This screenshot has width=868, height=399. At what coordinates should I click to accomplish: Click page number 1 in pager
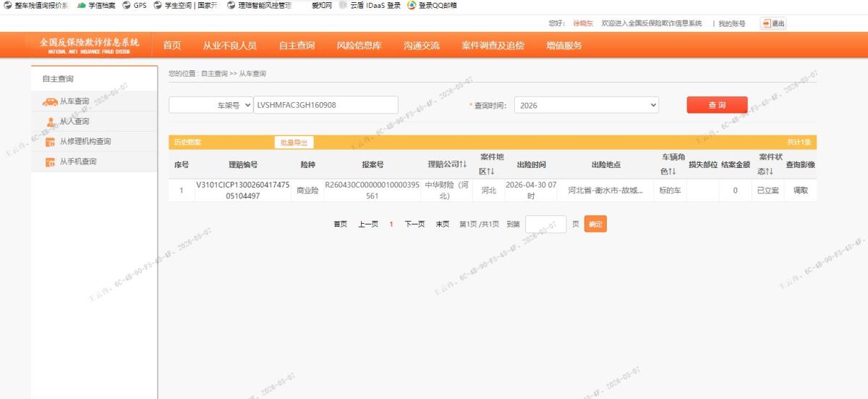click(x=391, y=224)
